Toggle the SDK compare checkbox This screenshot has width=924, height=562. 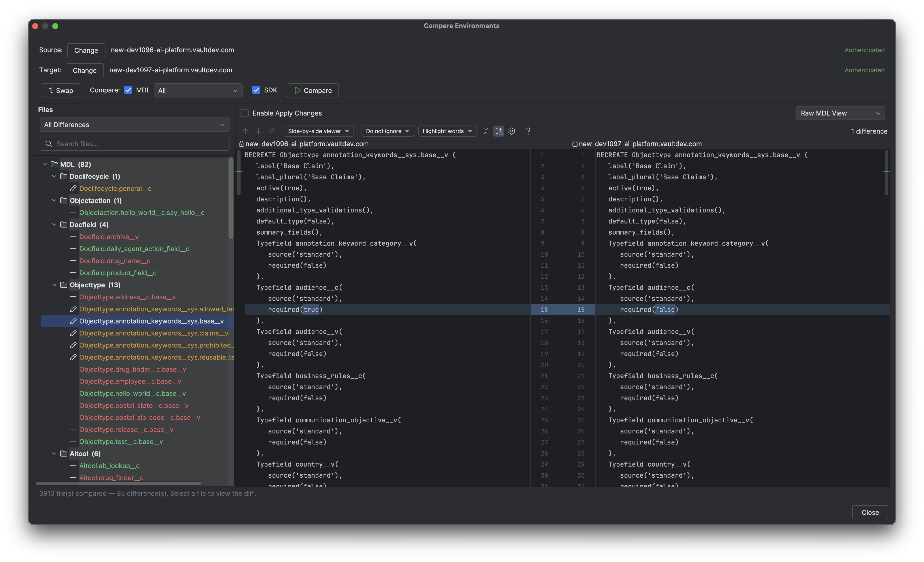click(x=256, y=90)
